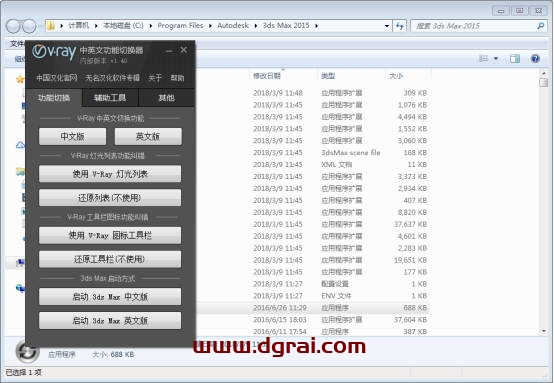Open the view options dropdown arrow
This screenshot has height=383, width=554.
click(x=496, y=58)
